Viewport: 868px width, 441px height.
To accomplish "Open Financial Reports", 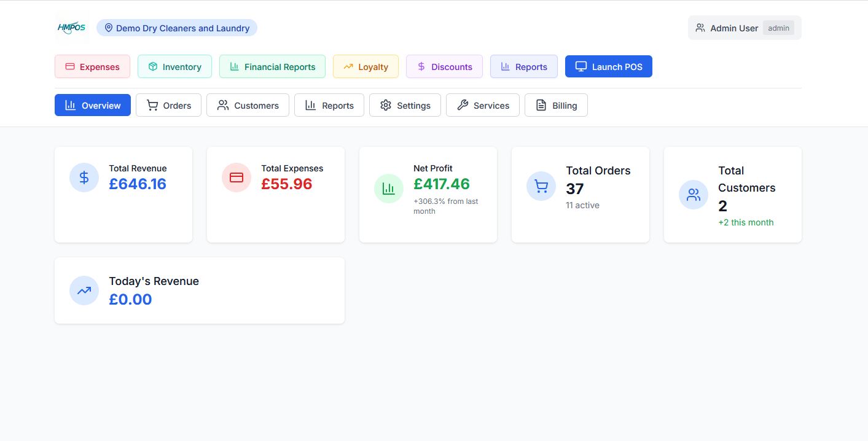I will (272, 66).
